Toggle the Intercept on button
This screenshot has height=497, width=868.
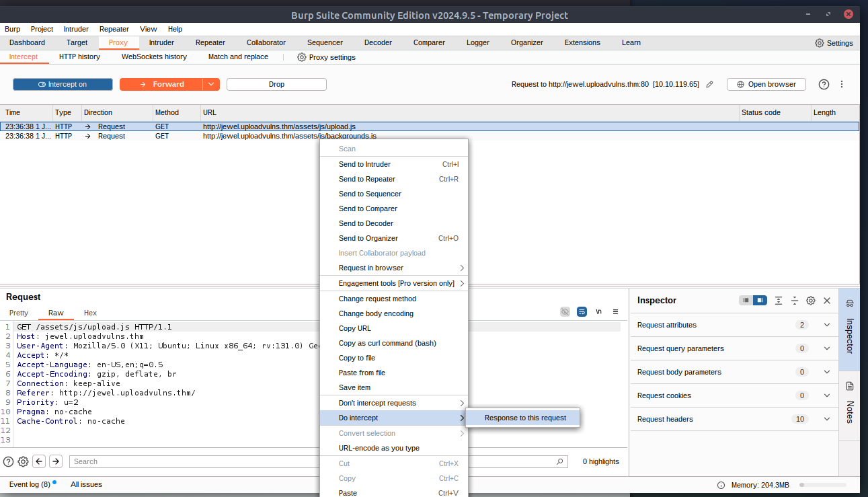63,84
